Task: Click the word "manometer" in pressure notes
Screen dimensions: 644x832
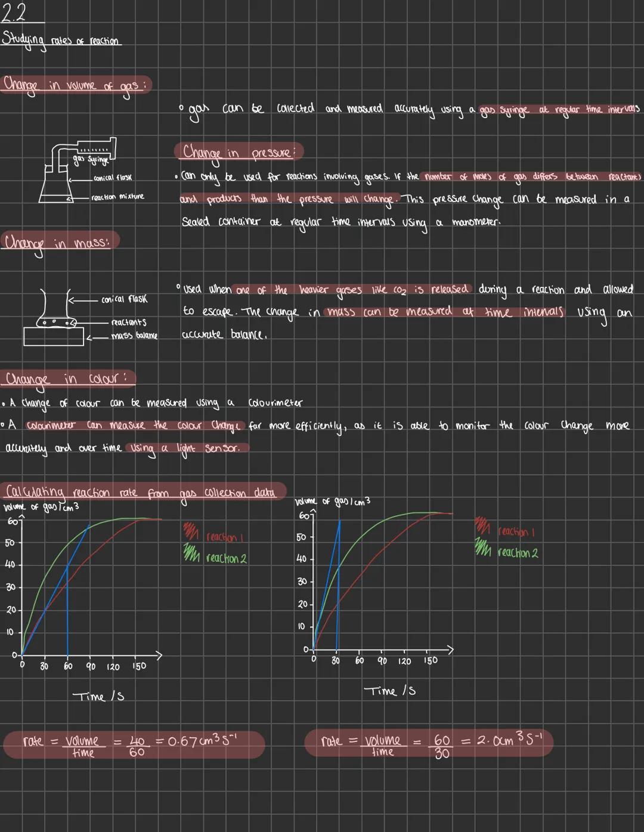Action: pyautogui.click(x=476, y=222)
